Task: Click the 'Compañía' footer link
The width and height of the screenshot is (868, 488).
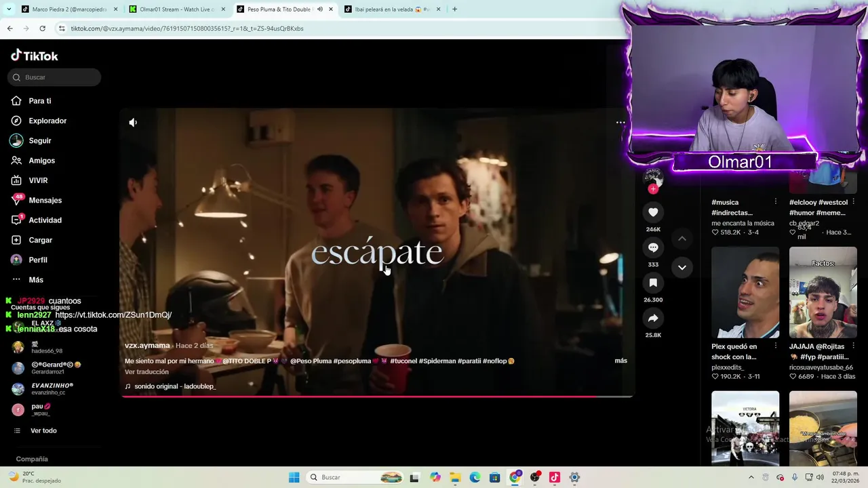Action: point(32,459)
